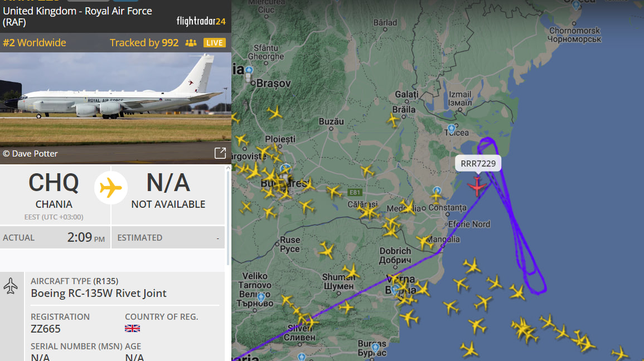Click the airport pin near Burgas
This screenshot has width=644, height=361.
pos(375,349)
